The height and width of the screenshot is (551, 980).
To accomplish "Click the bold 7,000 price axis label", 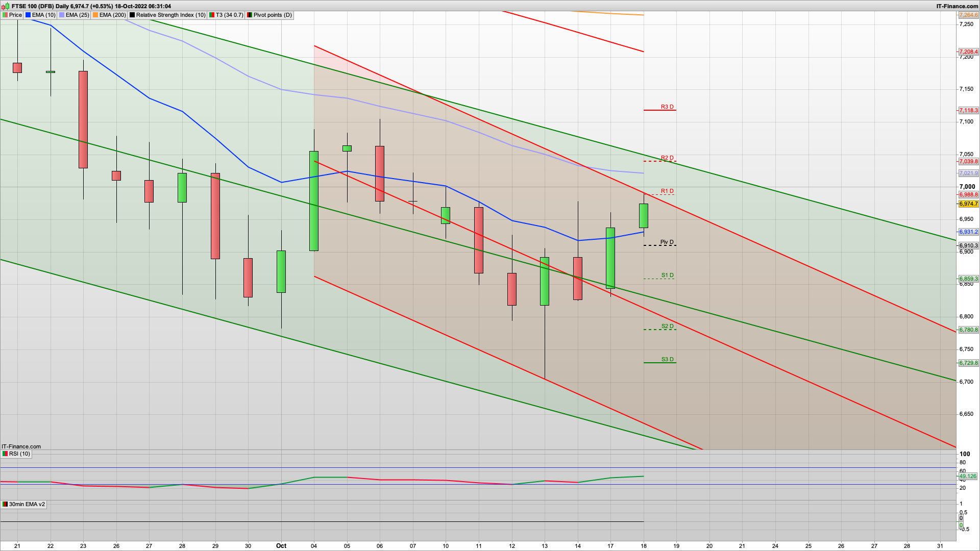I will click(x=967, y=187).
